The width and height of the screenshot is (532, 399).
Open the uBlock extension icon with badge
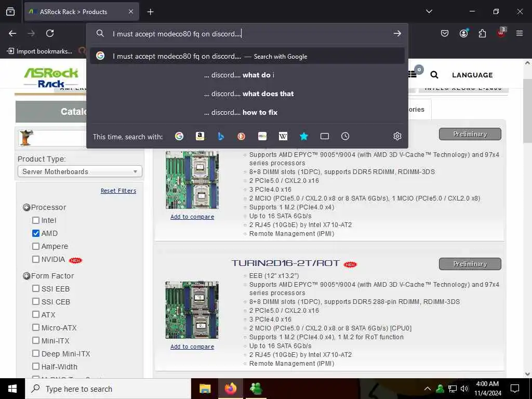tap(501, 33)
